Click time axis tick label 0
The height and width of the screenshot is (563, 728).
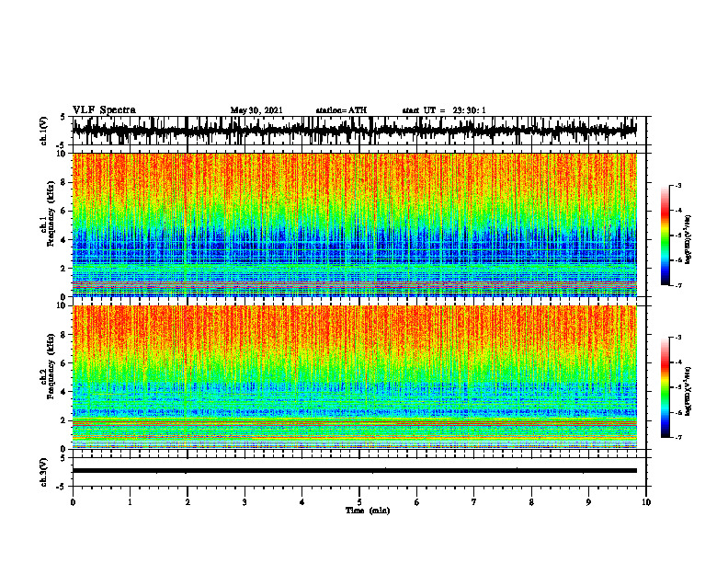(73, 502)
